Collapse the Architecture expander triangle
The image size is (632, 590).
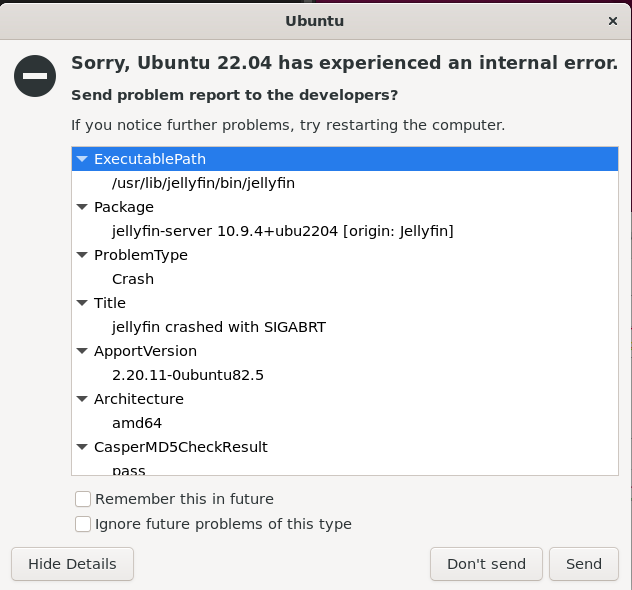pos(82,399)
